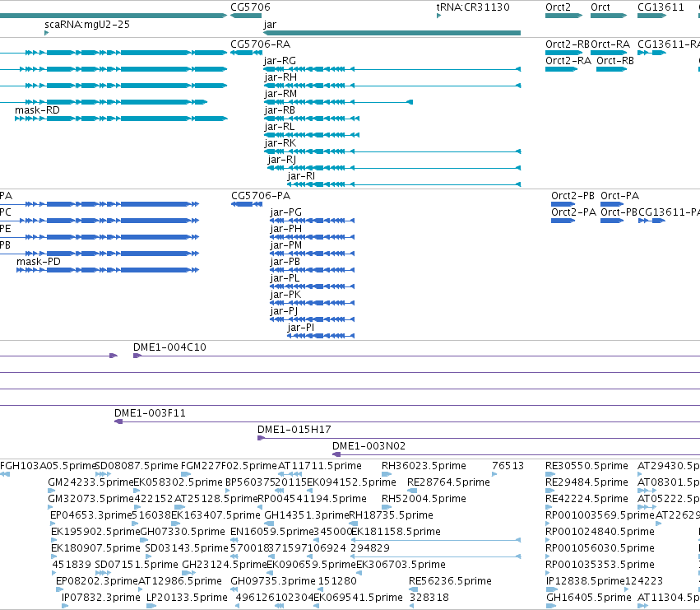Select the tRNA:CR31130 gene label

click(473, 7)
